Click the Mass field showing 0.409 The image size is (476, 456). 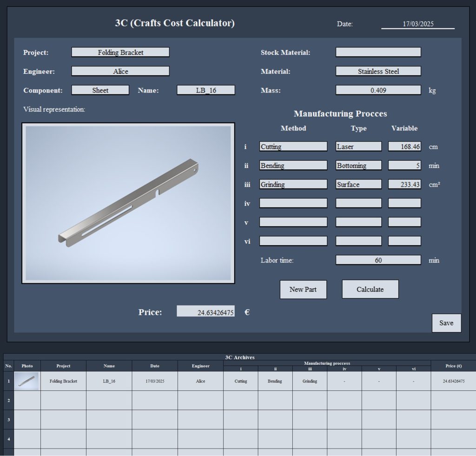point(378,91)
